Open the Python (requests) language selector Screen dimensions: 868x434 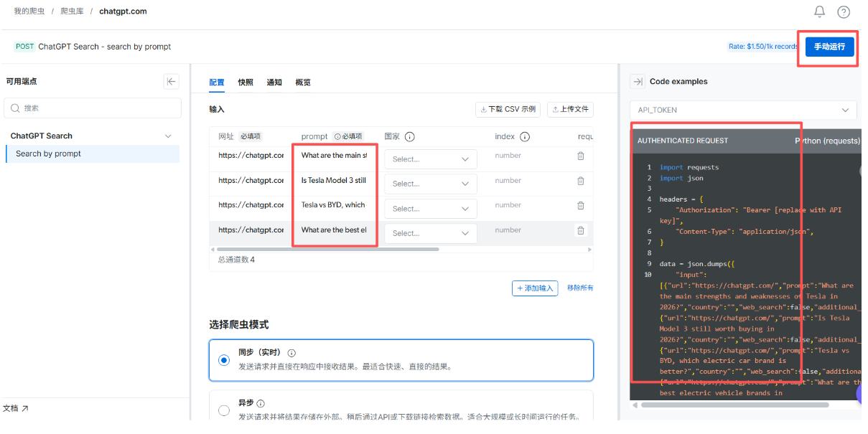827,141
